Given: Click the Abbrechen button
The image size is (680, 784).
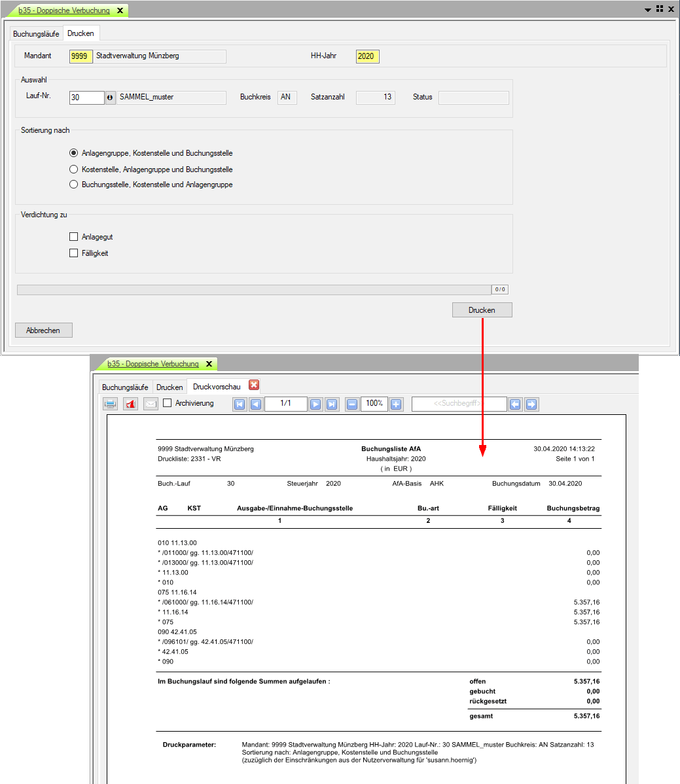Looking at the screenshot, I should click(x=43, y=330).
